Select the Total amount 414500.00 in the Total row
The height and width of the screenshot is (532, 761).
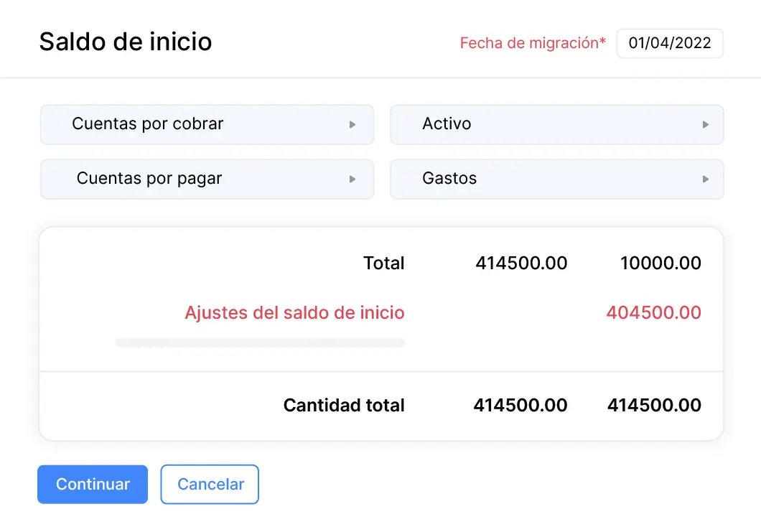(x=521, y=263)
